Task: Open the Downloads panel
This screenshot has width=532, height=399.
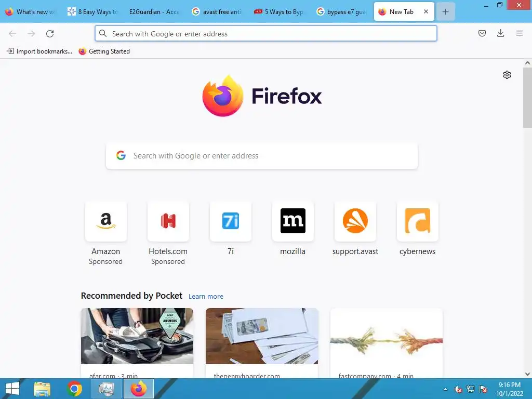Action: [x=500, y=33]
